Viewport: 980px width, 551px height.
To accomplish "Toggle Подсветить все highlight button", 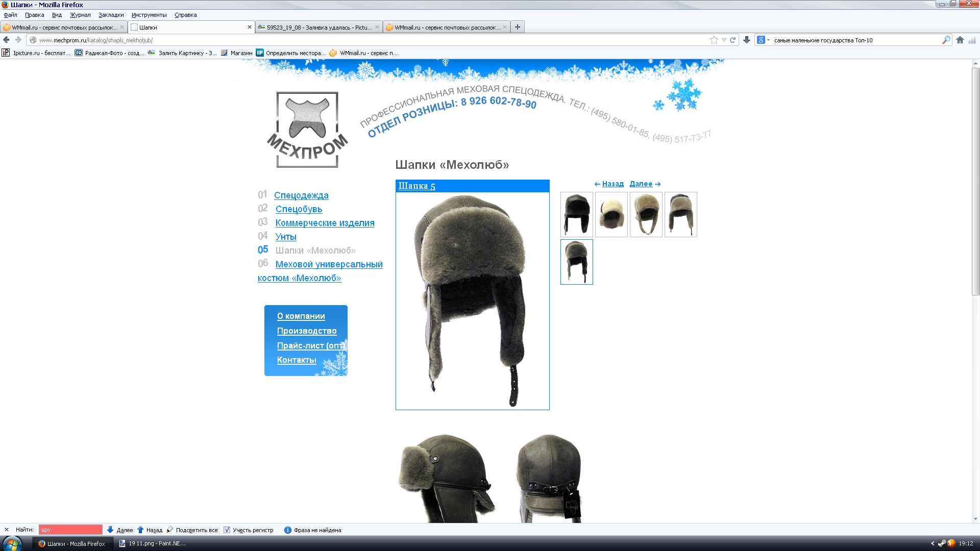I will (192, 530).
